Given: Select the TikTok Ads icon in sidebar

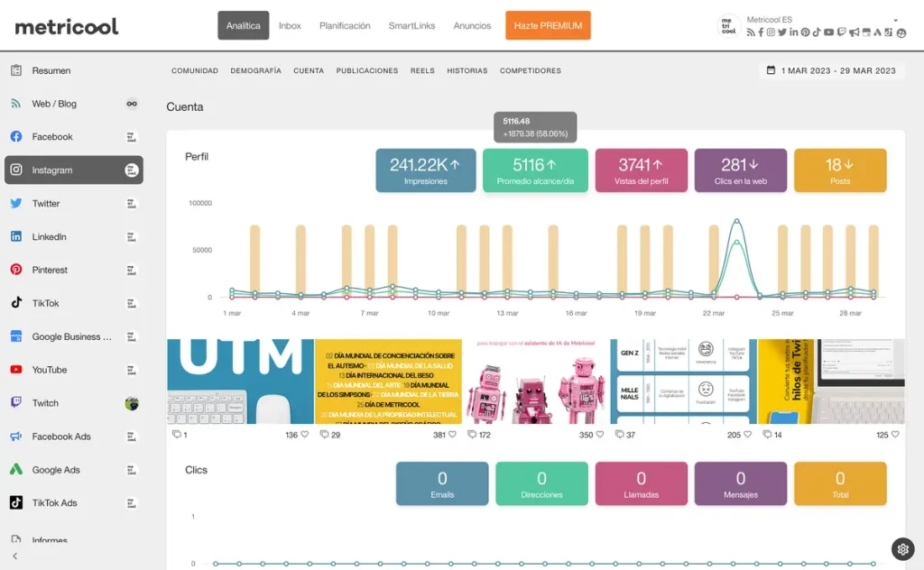Looking at the screenshot, I should coord(16,503).
